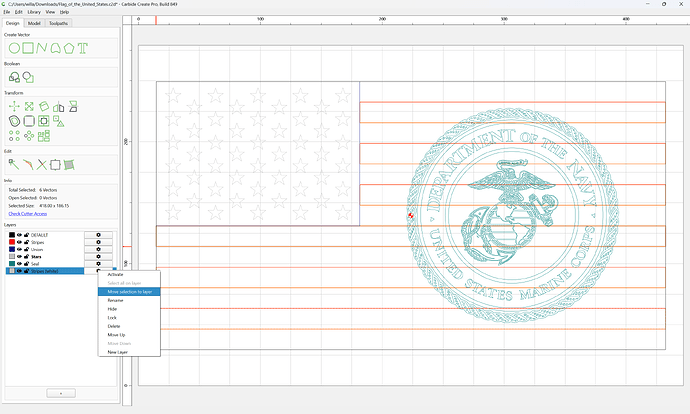690x414 pixels.
Task: Click the add layer button below the list
Action: 61,393
